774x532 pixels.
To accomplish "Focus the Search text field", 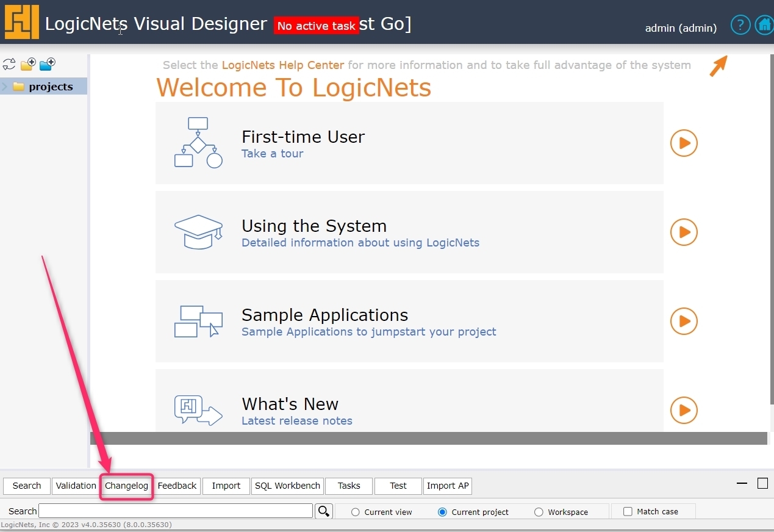I will 176,511.
